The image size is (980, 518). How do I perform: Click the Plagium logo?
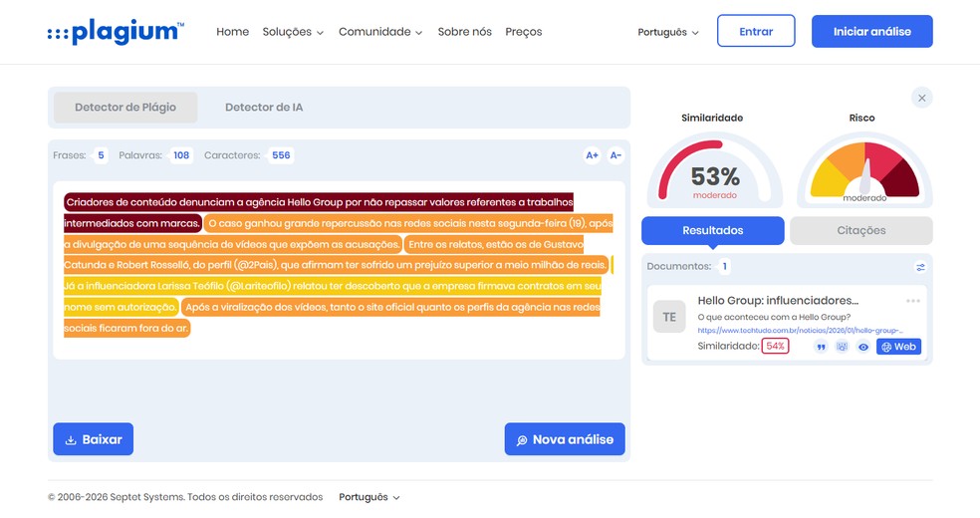coord(116,32)
